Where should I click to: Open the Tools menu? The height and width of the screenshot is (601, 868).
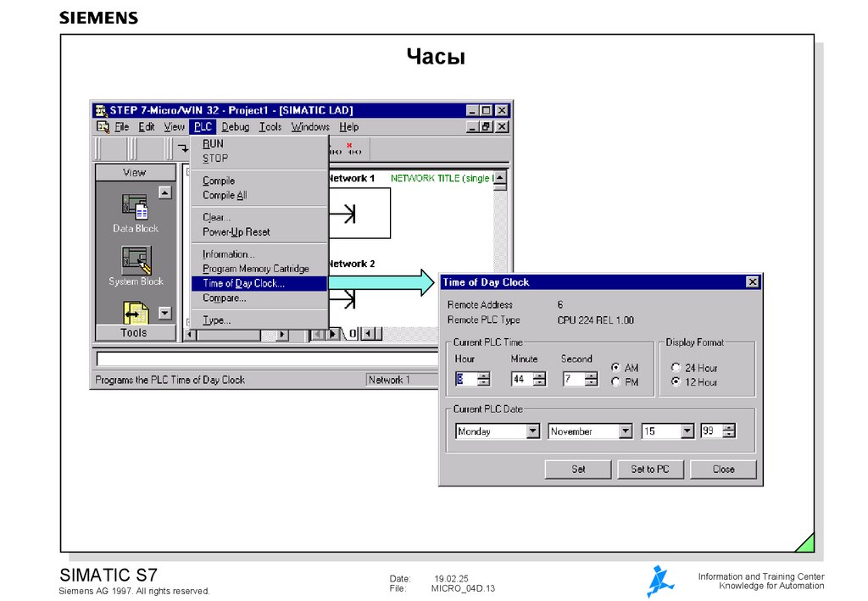coord(270,127)
